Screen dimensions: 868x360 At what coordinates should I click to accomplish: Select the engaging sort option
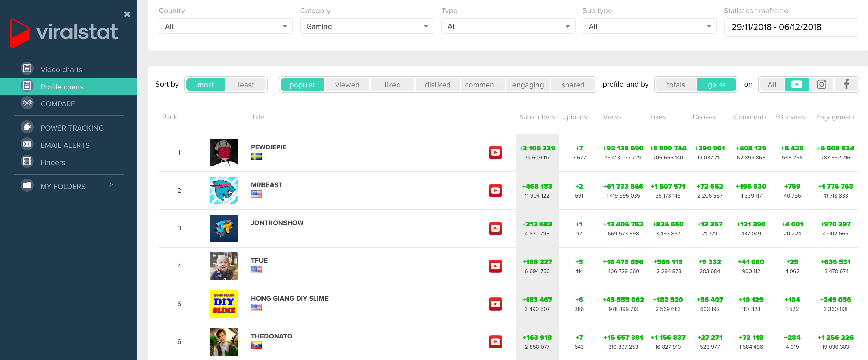point(528,85)
